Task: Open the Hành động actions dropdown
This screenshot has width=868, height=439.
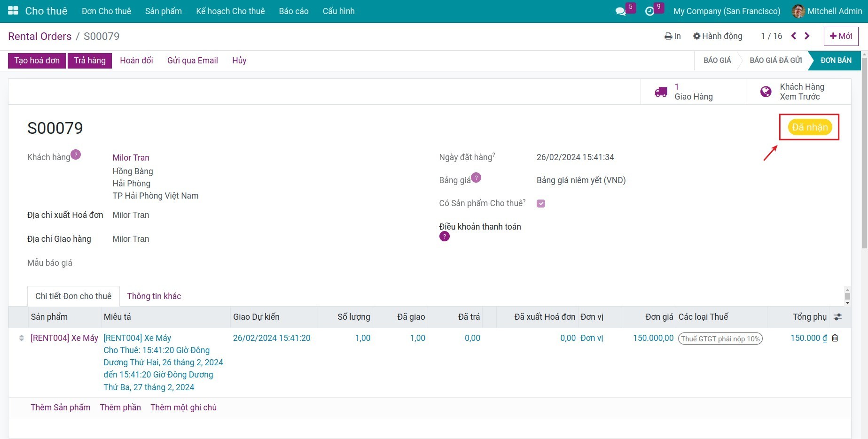Action: click(718, 36)
